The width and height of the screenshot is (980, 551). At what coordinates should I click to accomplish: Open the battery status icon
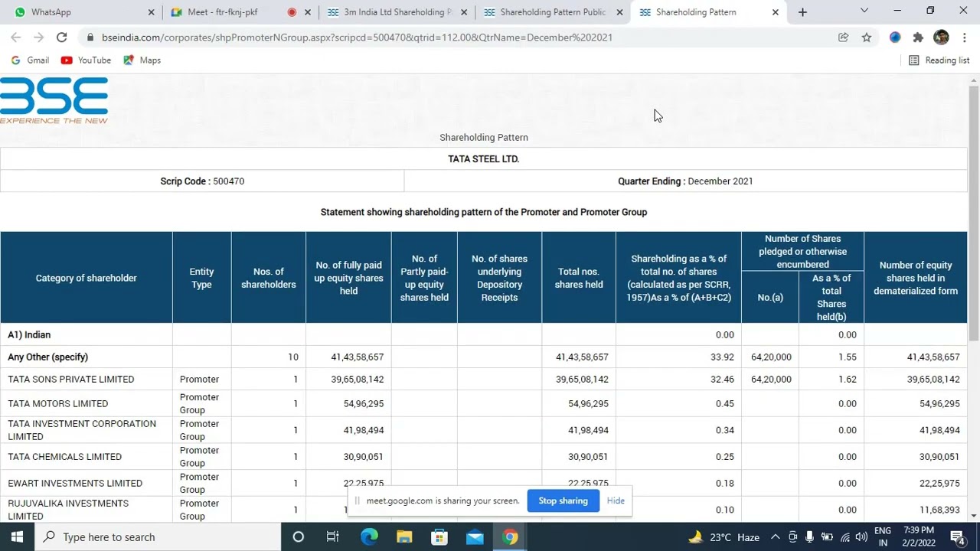tap(827, 537)
